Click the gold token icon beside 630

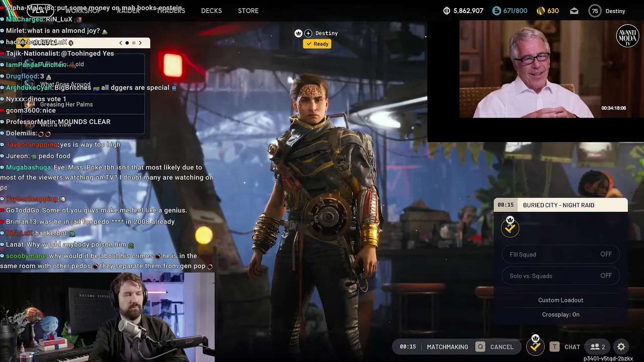pyautogui.click(x=541, y=11)
